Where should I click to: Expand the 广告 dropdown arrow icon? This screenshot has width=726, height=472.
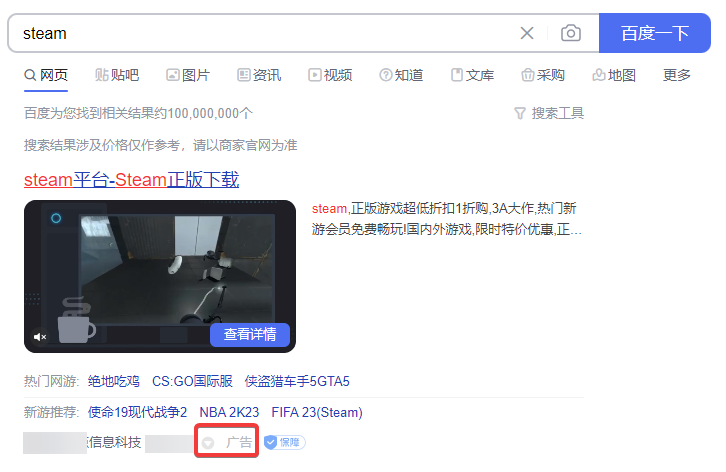[208, 443]
